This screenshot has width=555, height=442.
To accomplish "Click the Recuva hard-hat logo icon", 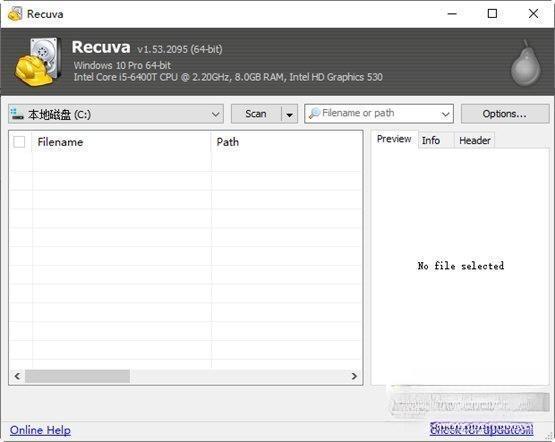I will [x=37, y=61].
